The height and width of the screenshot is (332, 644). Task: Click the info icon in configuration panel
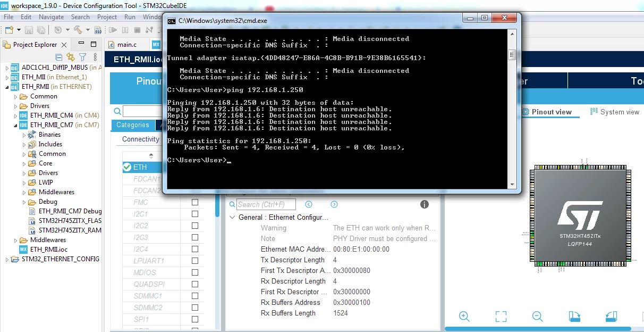point(425,204)
